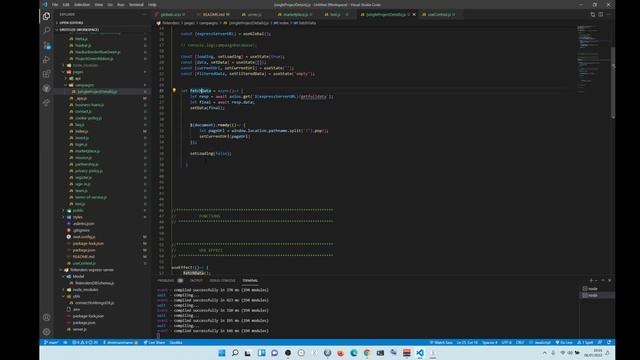Collapse the utils folder
The image size is (640, 360).
click(x=76, y=296)
